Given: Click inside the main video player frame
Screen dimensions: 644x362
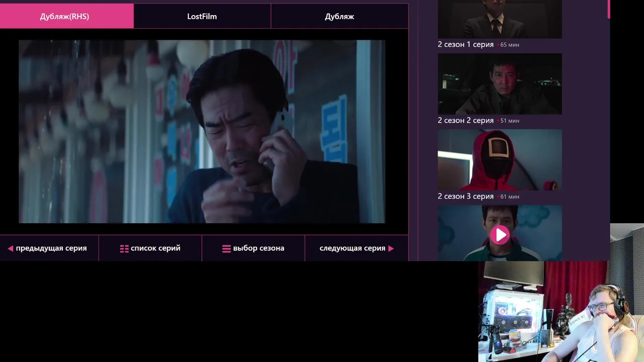Looking at the screenshot, I should point(202,132).
